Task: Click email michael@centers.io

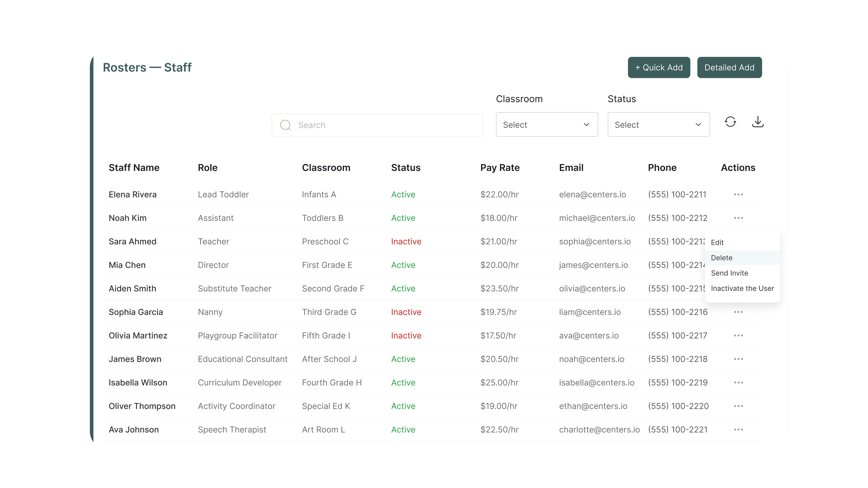Action: coord(597,218)
